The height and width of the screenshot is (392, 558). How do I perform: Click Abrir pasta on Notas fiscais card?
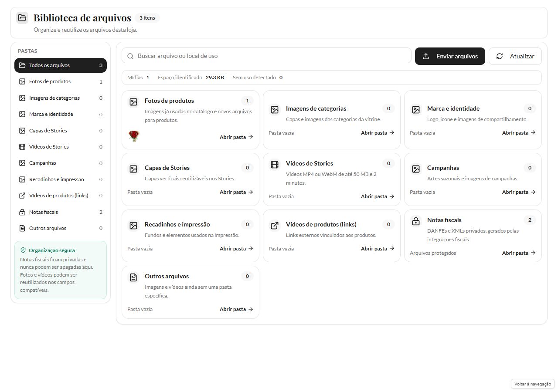click(x=519, y=253)
